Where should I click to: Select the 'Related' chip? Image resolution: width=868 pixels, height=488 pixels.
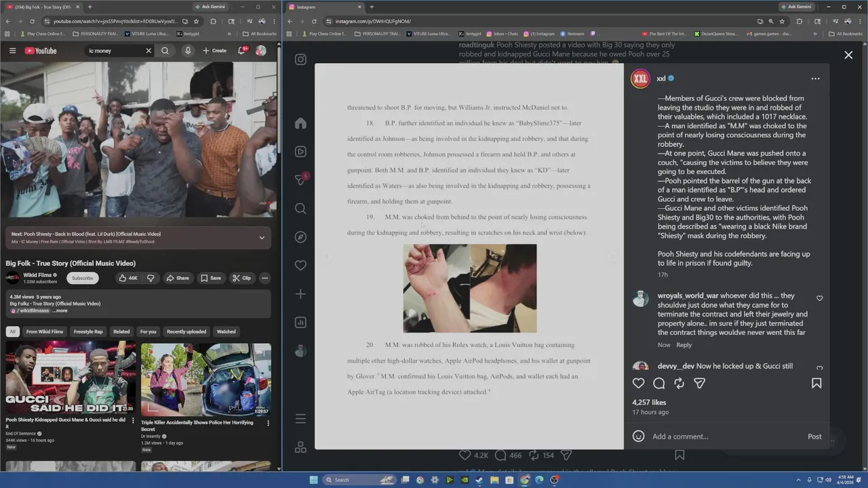121,331
